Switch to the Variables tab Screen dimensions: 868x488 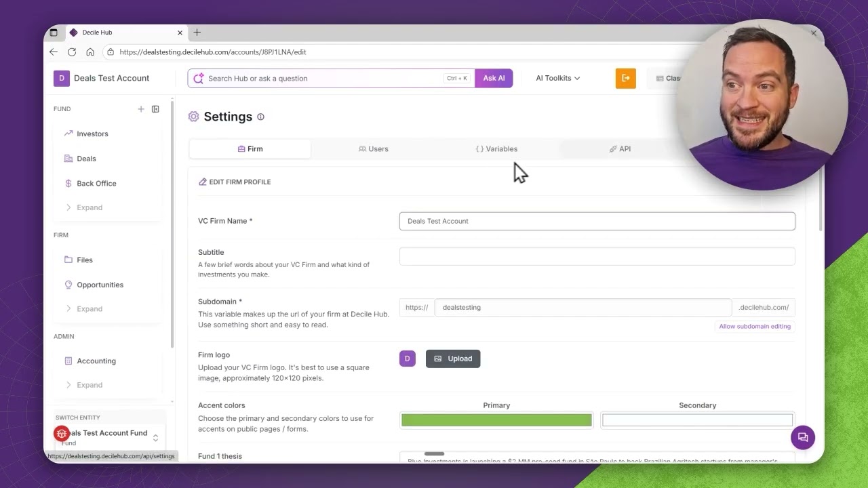[x=496, y=148]
